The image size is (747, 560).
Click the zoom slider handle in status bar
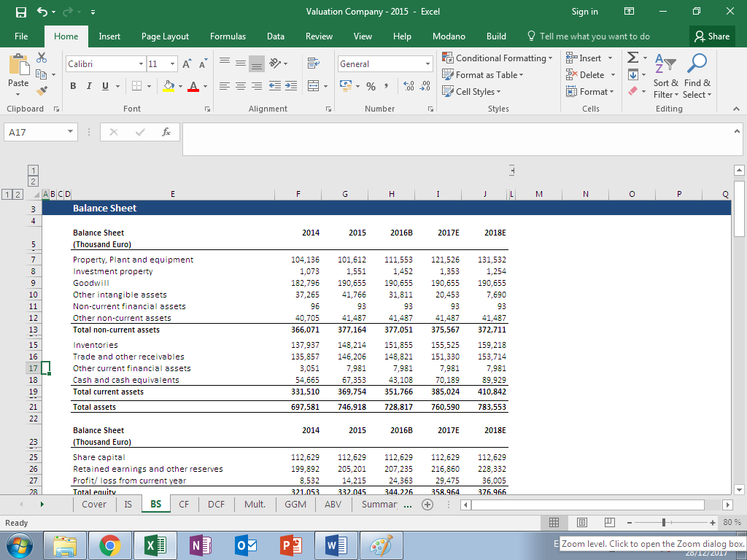pos(662,523)
